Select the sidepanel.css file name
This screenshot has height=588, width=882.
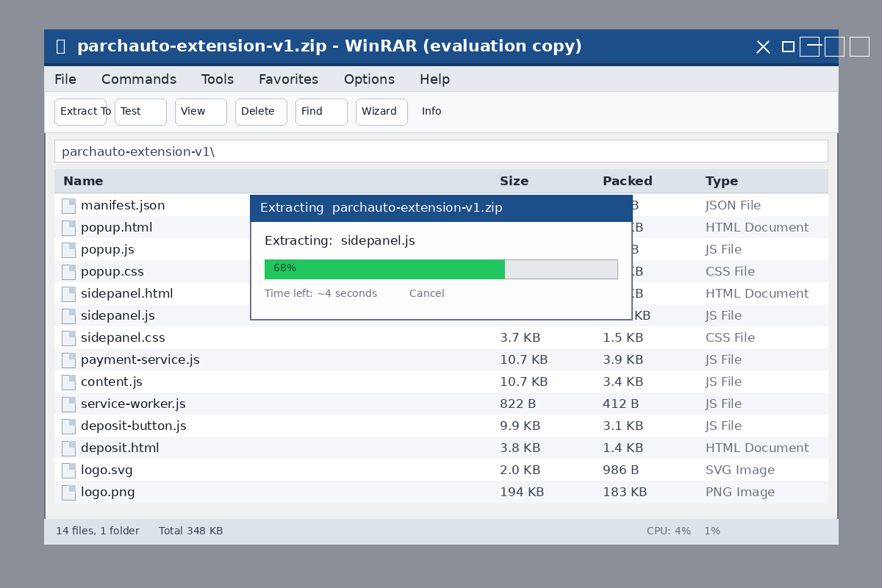(x=123, y=338)
